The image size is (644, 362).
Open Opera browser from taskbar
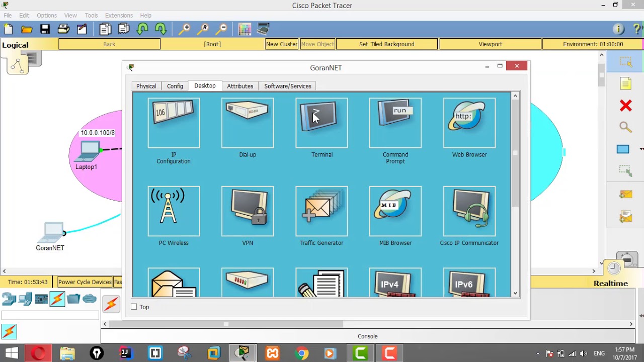[x=38, y=353]
